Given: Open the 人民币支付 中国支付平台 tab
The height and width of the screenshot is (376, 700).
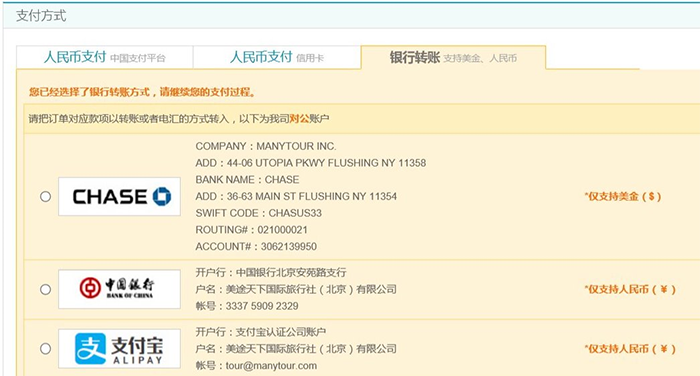Looking at the screenshot, I should pos(105,57).
